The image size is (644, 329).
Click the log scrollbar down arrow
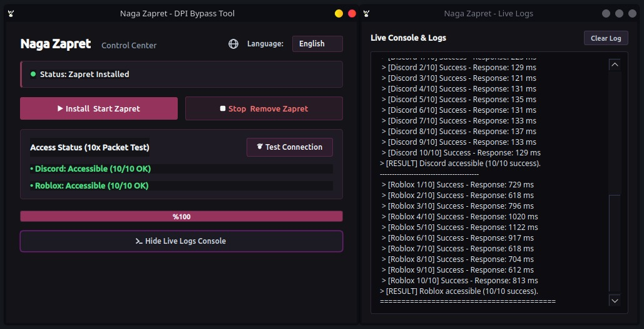point(615,301)
